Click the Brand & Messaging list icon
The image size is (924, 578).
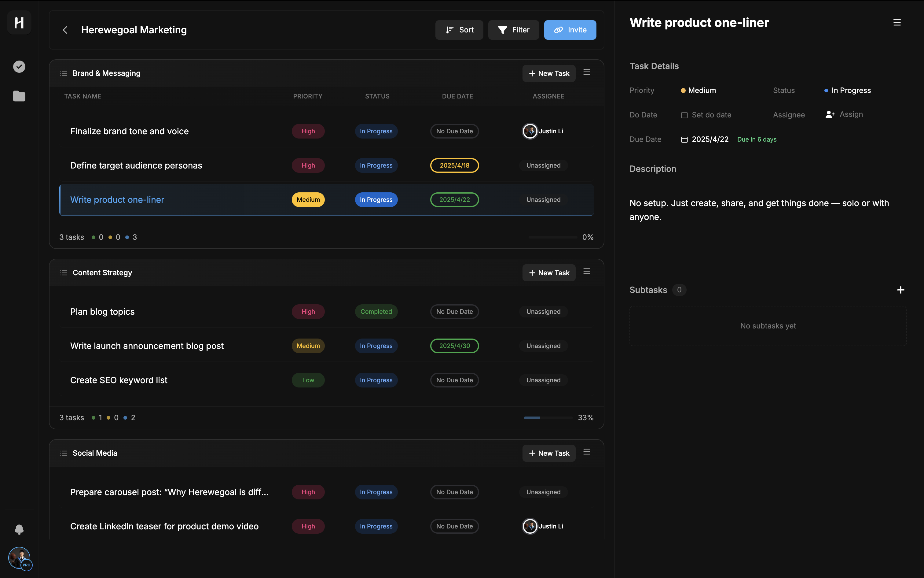(x=63, y=73)
